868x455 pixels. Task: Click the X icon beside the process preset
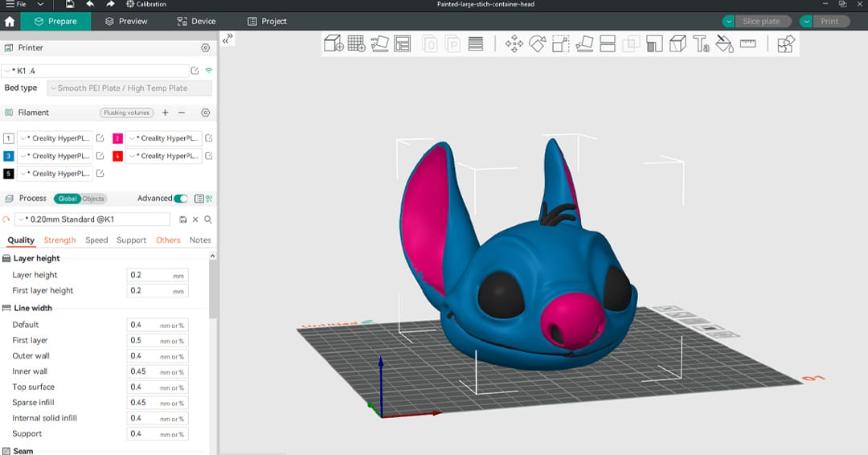[x=195, y=219]
